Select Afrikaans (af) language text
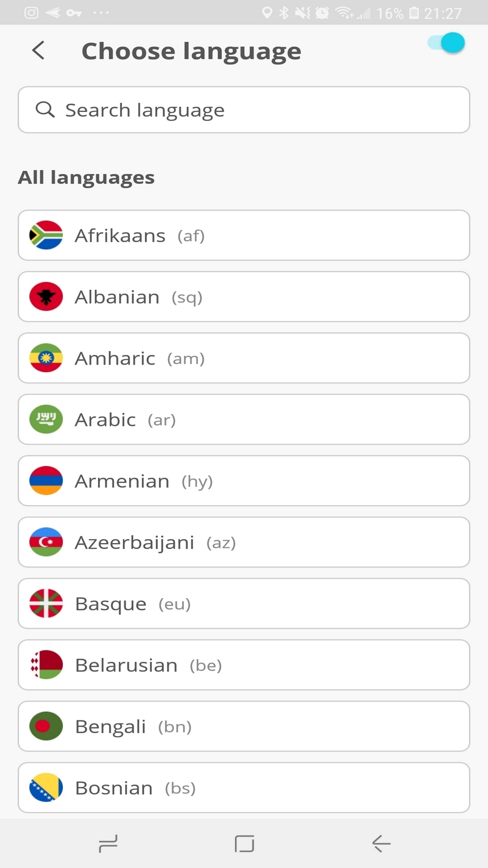Screen dimensions: 488x868 139,235
